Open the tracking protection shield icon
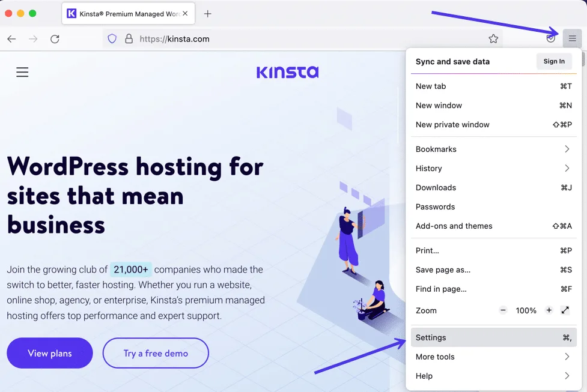This screenshot has width=587, height=392. coord(112,38)
